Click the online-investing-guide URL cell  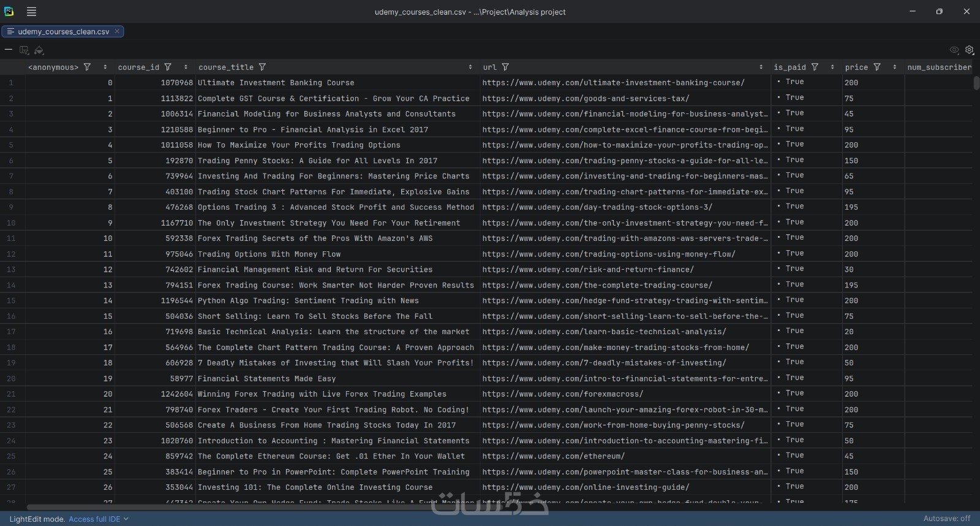pyautogui.click(x=625, y=487)
